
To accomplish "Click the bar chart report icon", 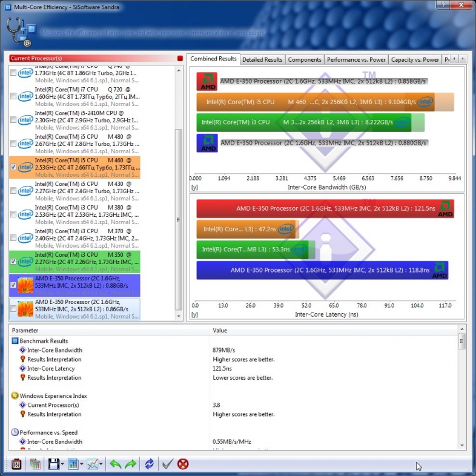I will (73, 464).
